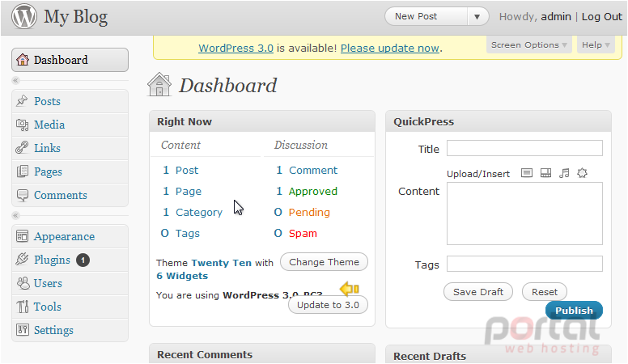Open the Links menu
This screenshot has width=628, height=364.
70,148
